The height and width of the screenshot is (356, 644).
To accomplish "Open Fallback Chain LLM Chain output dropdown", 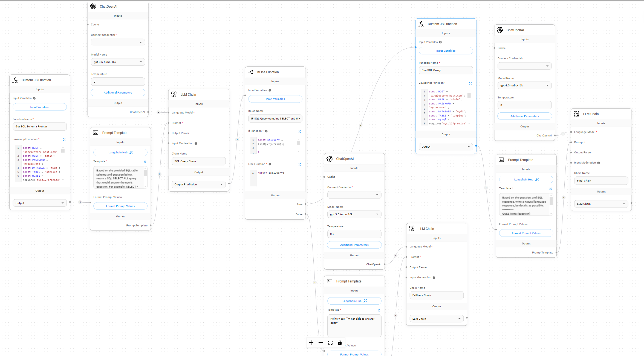I will click(436, 319).
